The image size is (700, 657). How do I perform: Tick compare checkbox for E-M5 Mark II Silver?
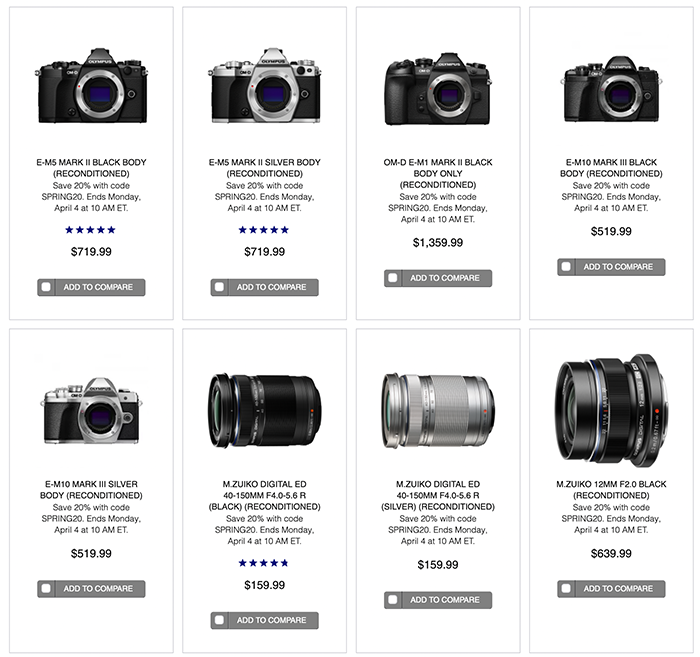click(220, 287)
